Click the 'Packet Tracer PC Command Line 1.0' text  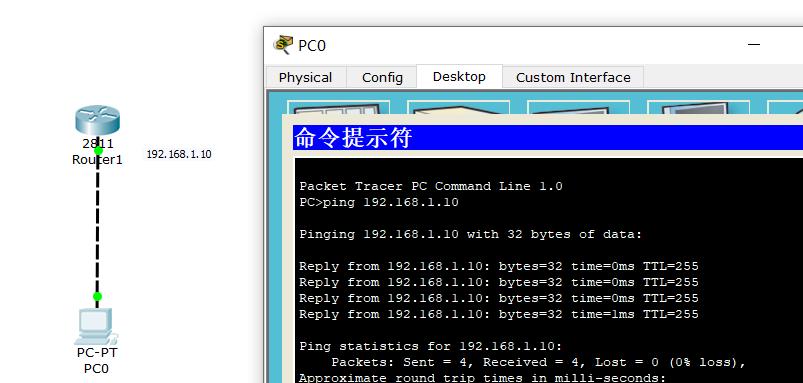(x=431, y=186)
